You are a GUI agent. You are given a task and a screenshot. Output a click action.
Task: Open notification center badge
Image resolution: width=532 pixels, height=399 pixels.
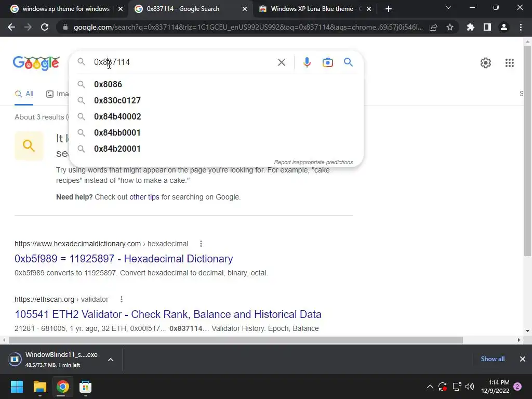coord(517,387)
